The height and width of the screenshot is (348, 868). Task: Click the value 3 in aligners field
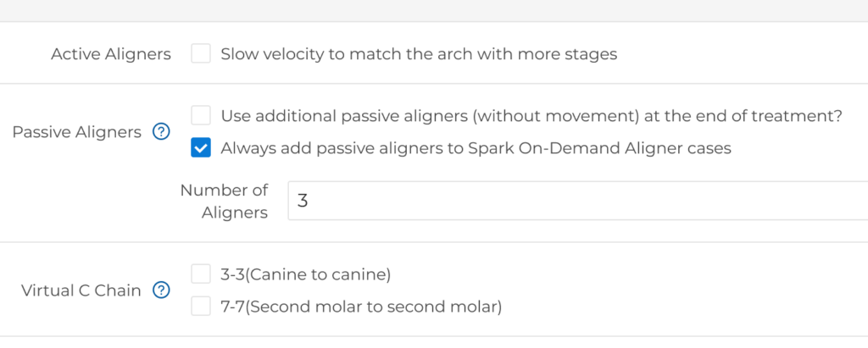pos(303,202)
